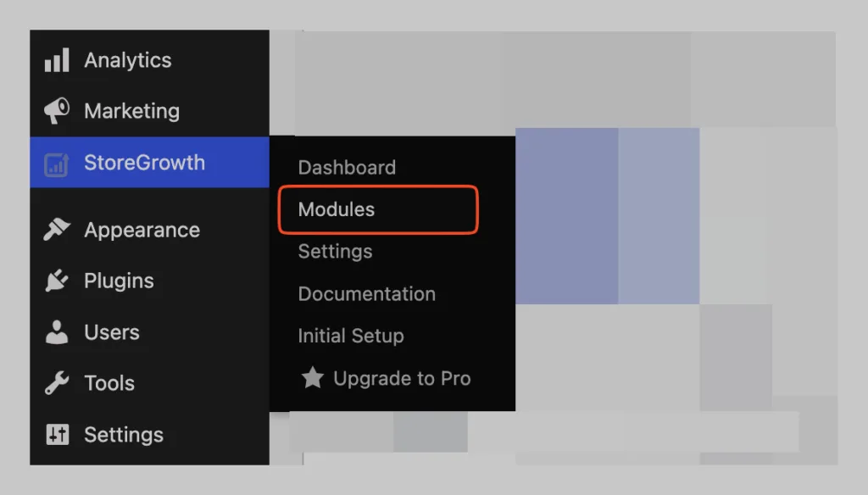Open Dashboard in the StoreGrowth submenu
868x495 pixels.
pyautogui.click(x=347, y=167)
